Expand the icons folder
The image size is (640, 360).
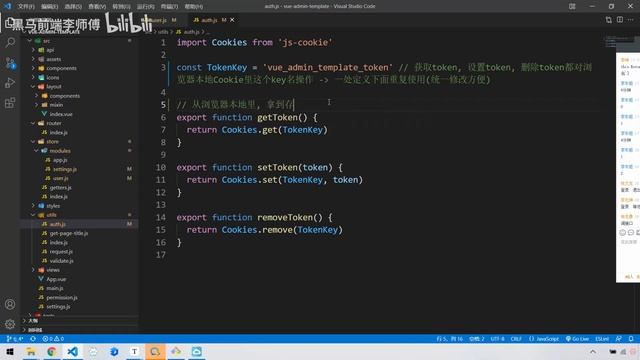pyautogui.click(x=33, y=77)
